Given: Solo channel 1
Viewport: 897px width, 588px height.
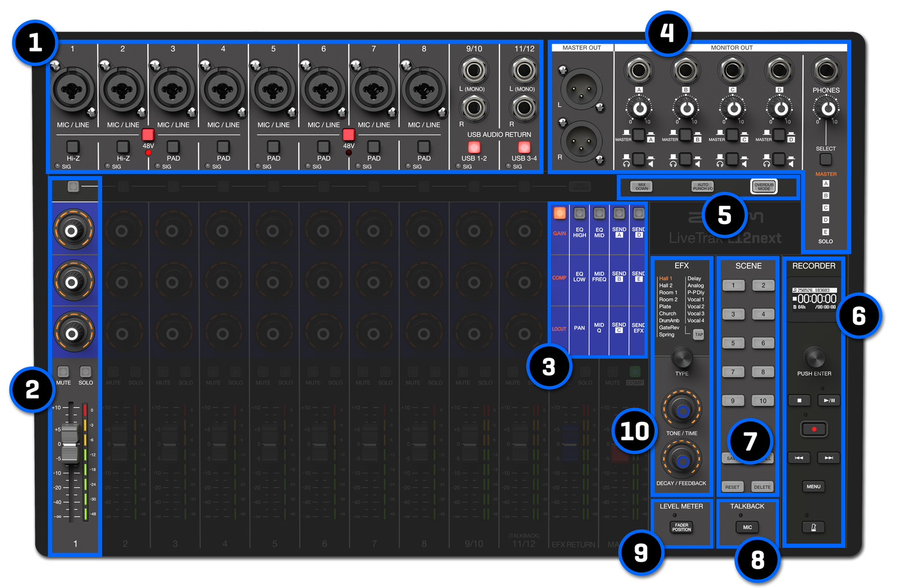Looking at the screenshot, I should tap(85, 372).
